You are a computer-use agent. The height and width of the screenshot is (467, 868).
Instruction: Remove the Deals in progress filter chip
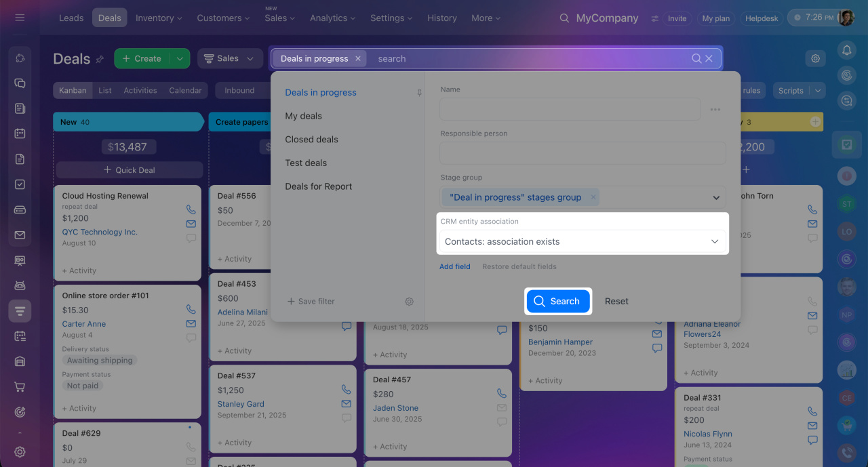[358, 59]
